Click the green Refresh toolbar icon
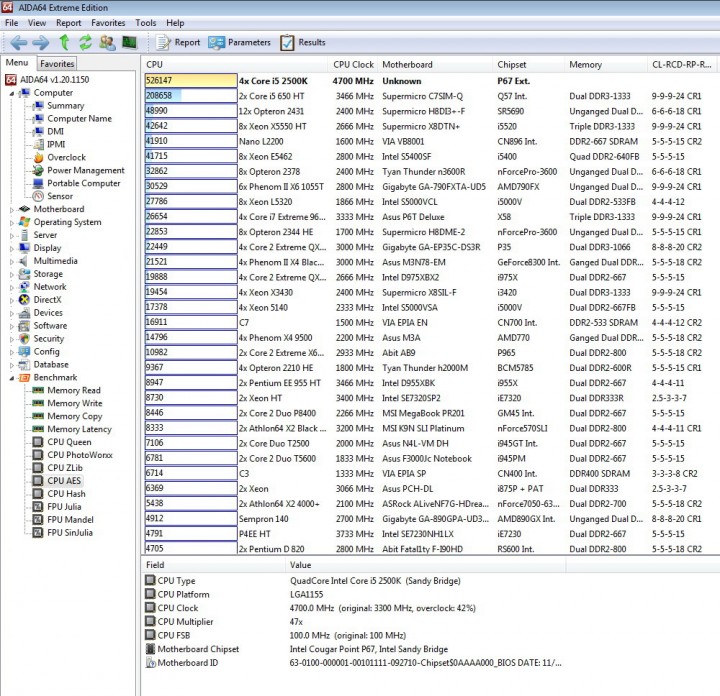 coord(85,43)
